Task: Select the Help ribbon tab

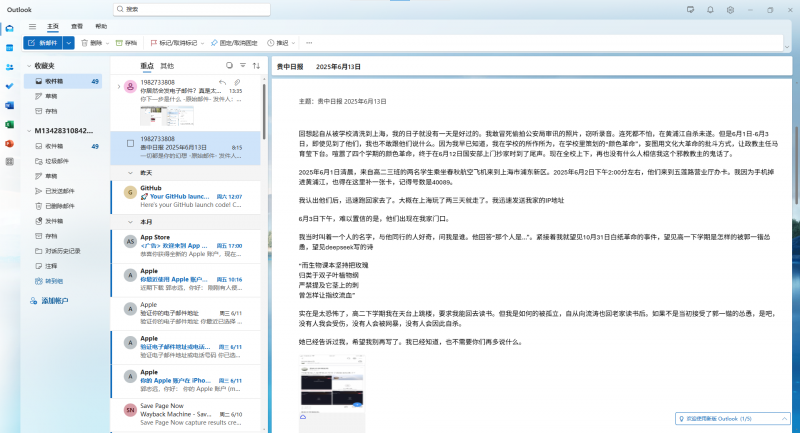Action: [101, 27]
